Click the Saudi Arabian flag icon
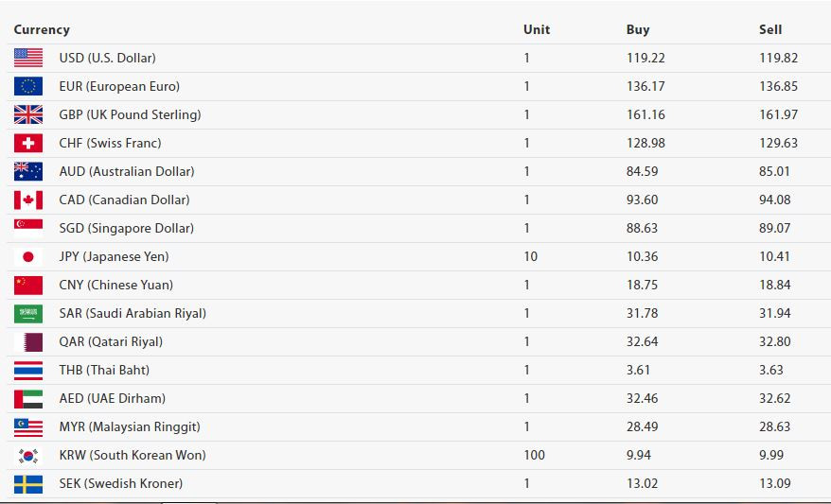 pyautogui.click(x=28, y=313)
